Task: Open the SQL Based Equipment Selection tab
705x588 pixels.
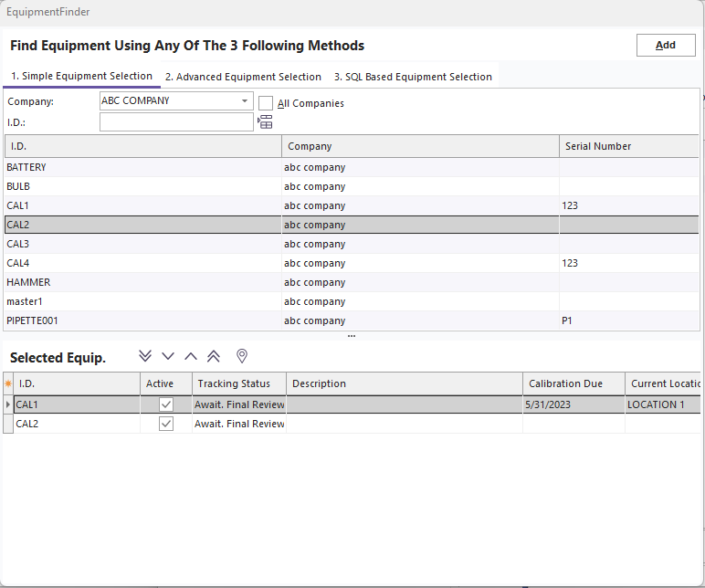Action: click(413, 77)
